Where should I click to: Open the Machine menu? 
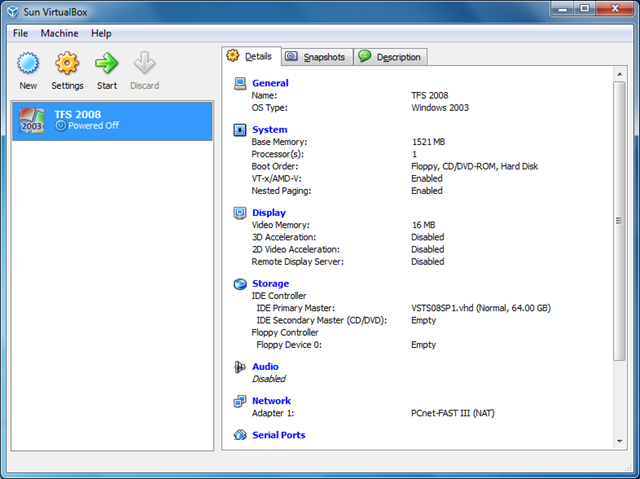tap(59, 33)
